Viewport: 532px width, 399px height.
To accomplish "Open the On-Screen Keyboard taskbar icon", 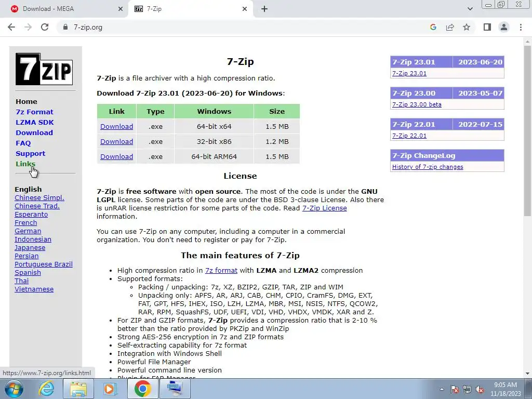I will [x=175, y=389].
